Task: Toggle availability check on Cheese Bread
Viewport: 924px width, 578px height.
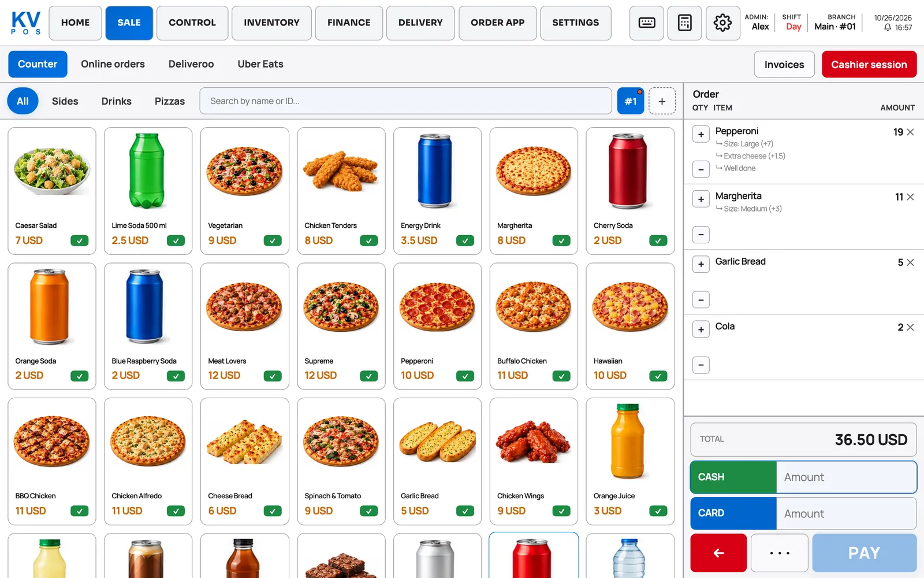Action: point(273,511)
